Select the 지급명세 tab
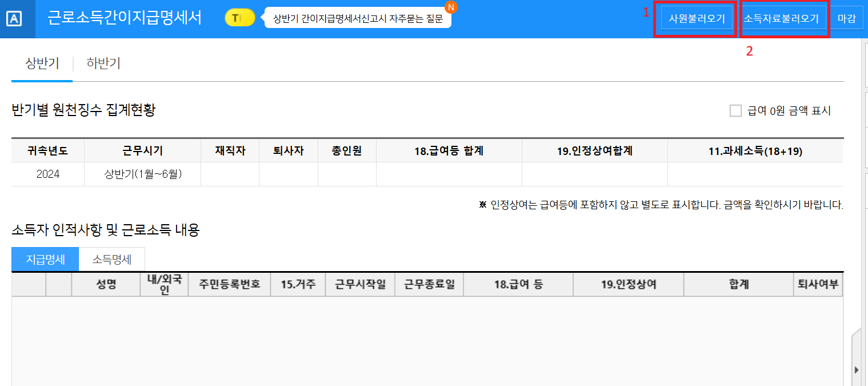Screen dimensions: 868x386 [x=45, y=260]
